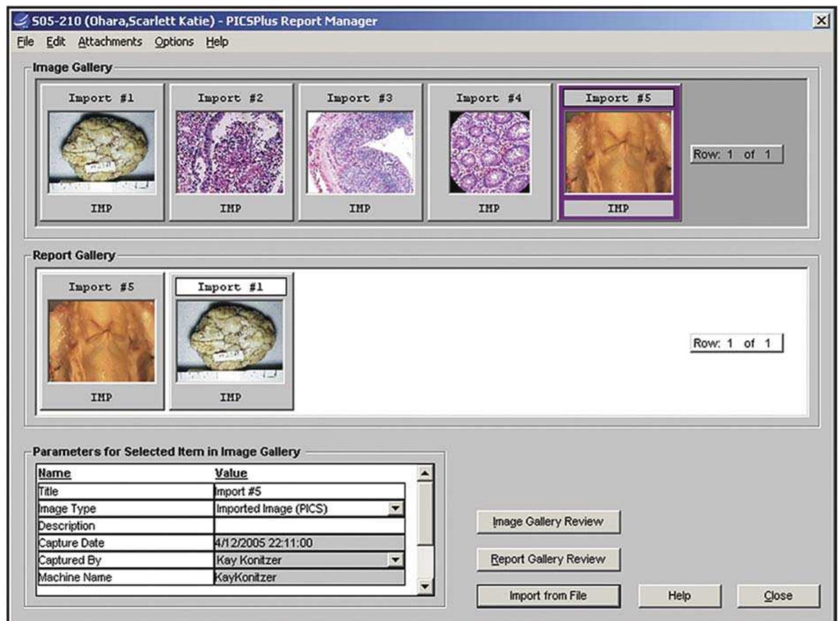Click parameters scrollbar up arrow
This screenshot has width=840, height=621.
425,473
